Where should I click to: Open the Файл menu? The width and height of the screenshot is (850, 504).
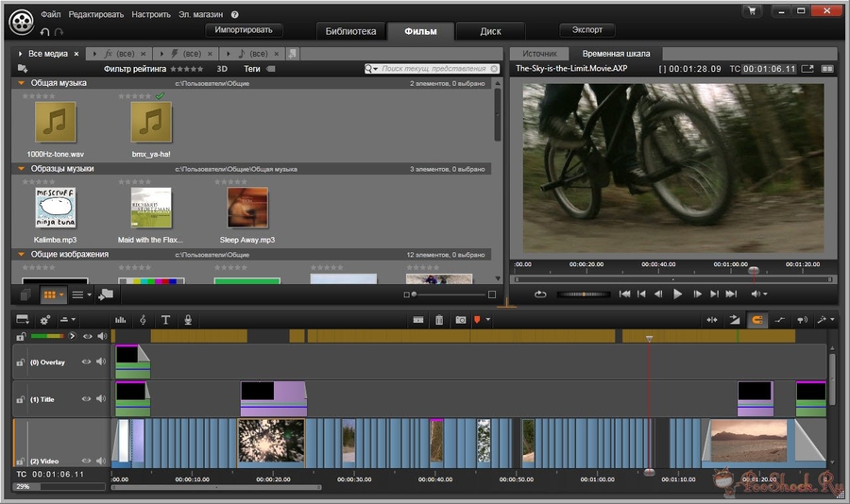50,15
